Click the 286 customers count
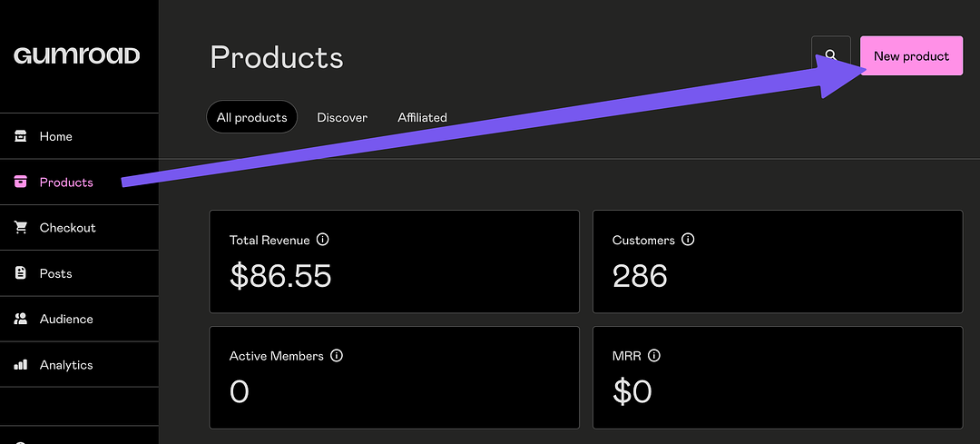Screen dimensions: 980x444 [x=640, y=276]
